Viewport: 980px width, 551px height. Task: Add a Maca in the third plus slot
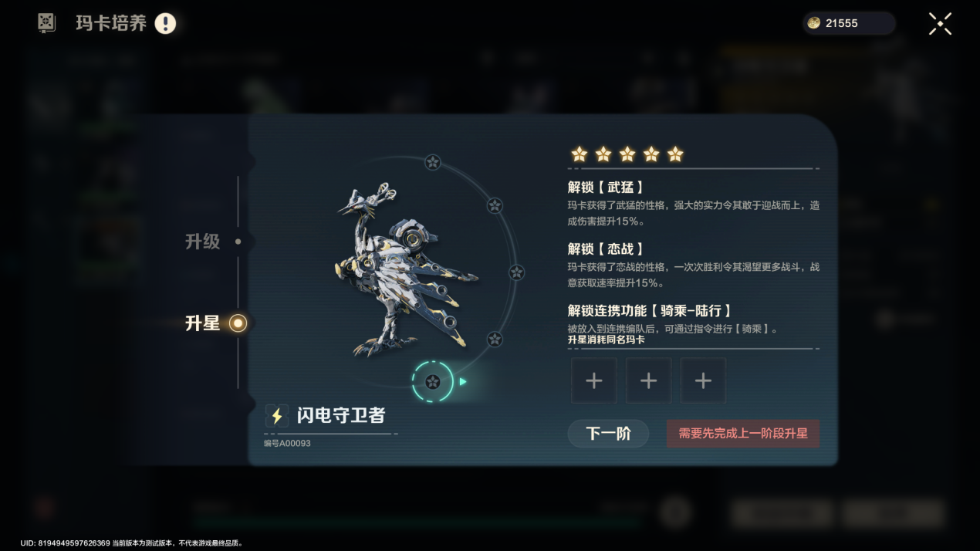click(703, 380)
